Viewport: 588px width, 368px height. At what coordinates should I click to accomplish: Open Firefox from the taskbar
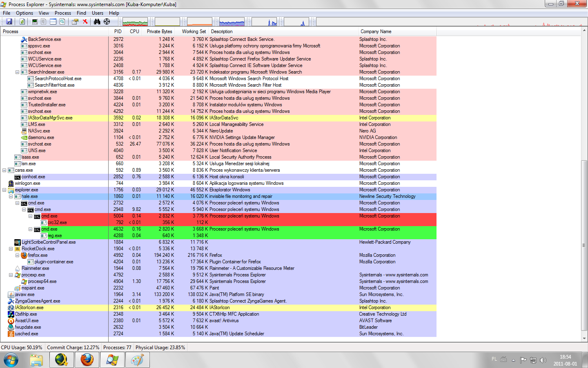coord(87,360)
